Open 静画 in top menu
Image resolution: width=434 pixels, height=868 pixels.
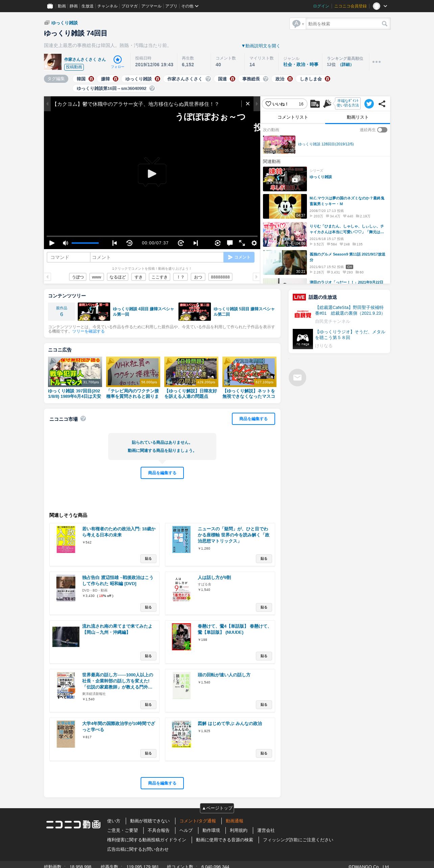73,6
